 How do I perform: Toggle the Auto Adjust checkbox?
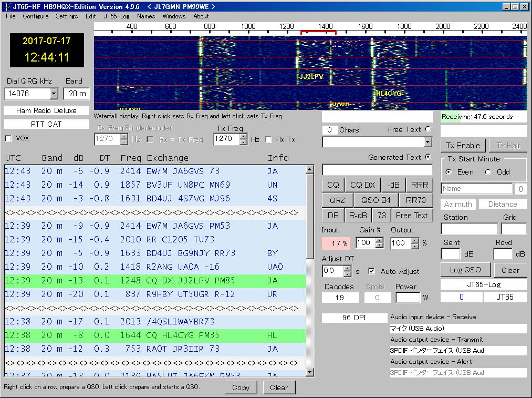click(x=371, y=271)
